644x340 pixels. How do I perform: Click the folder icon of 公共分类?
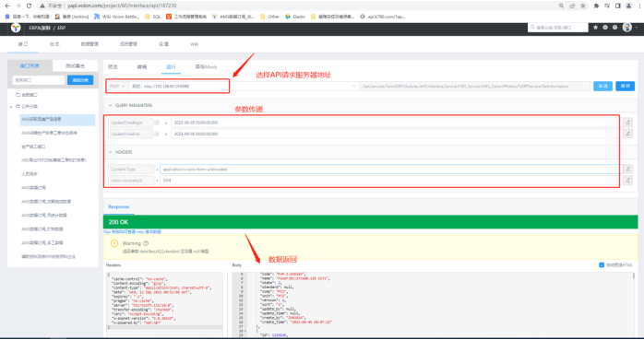(x=18, y=106)
